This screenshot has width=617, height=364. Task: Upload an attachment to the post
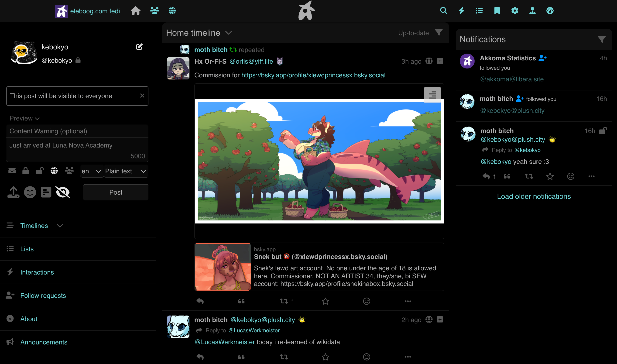pos(14,192)
